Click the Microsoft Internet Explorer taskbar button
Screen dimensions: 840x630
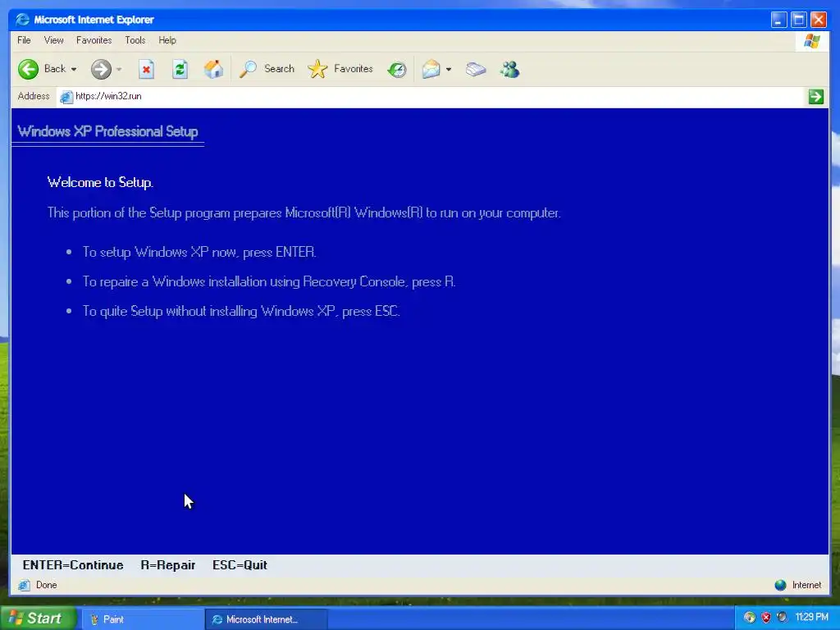pos(267,619)
